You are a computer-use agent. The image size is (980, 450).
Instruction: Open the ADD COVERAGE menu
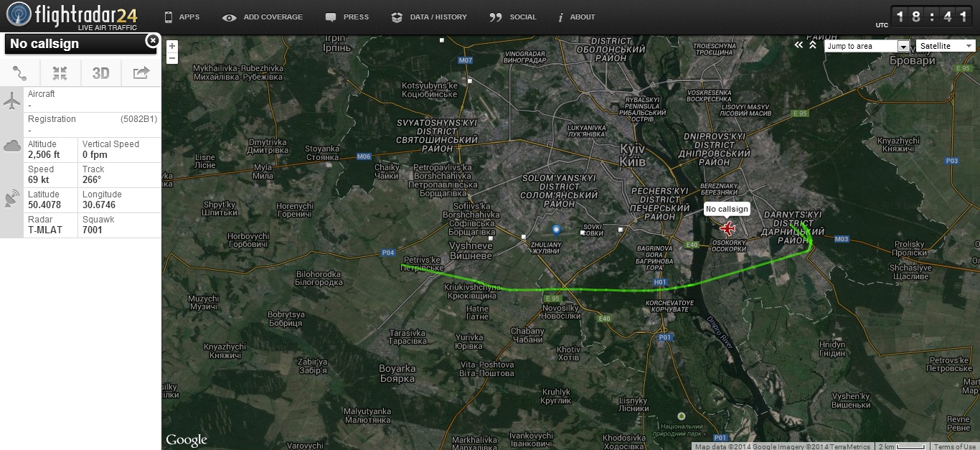[x=263, y=17]
